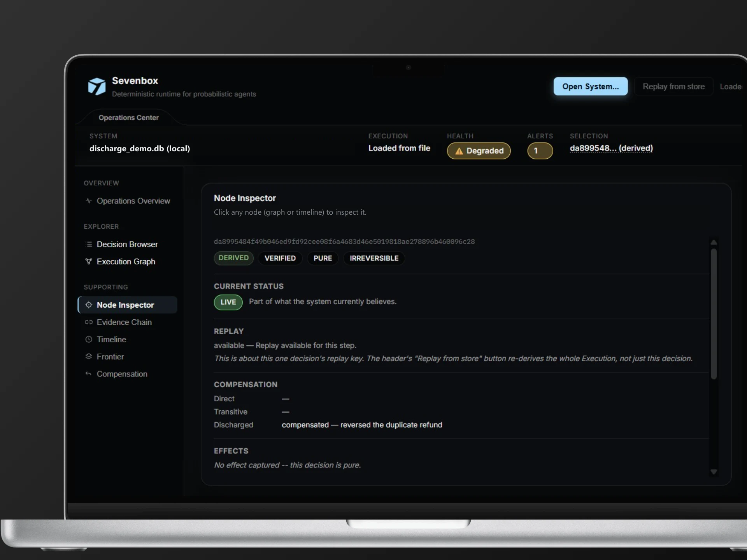
Task: Click the da899548... (derived) selection link
Action: pos(611,148)
